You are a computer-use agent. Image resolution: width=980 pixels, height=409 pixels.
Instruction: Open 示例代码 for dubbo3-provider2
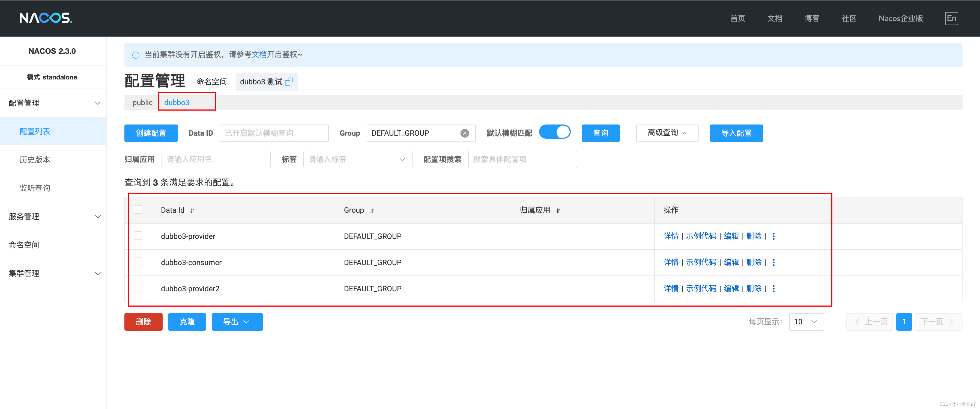click(x=701, y=289)
